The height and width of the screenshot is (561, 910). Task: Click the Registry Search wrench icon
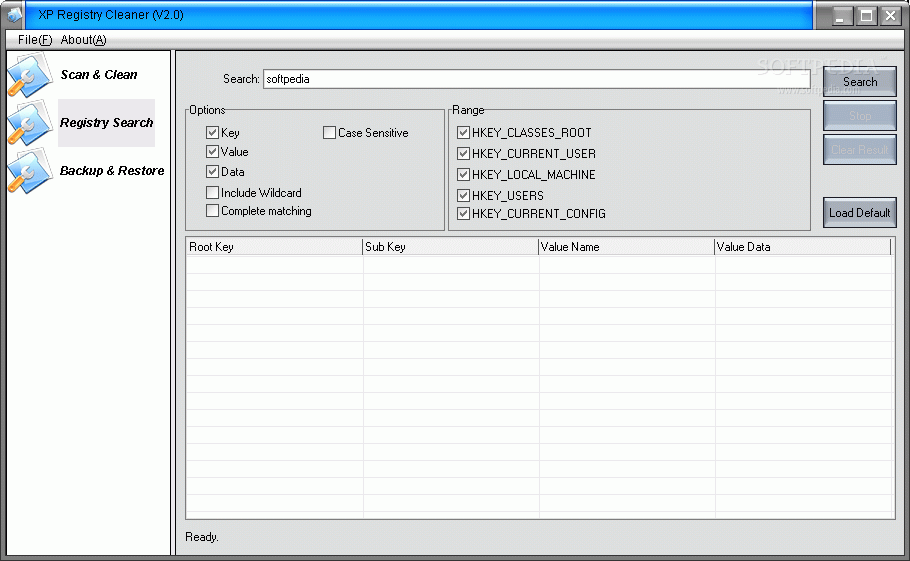30,122
